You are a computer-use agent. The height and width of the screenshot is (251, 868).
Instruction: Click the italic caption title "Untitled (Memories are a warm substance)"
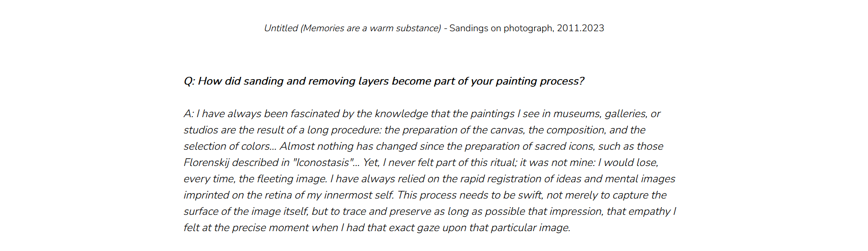coord(352,28)
